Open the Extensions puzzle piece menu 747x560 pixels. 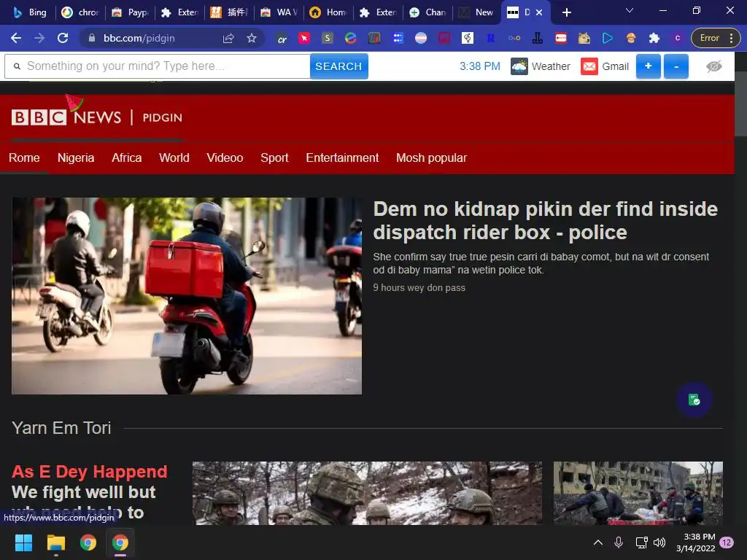pos(654,38)
